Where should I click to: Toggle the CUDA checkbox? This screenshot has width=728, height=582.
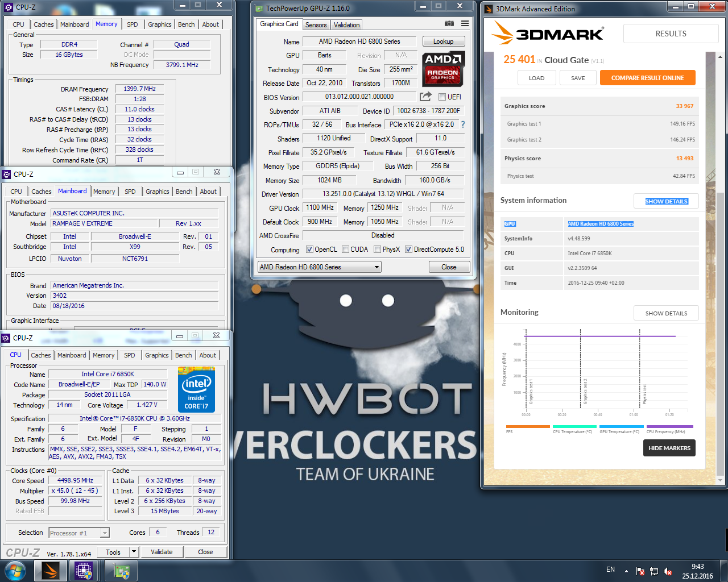tap(345, 250)
